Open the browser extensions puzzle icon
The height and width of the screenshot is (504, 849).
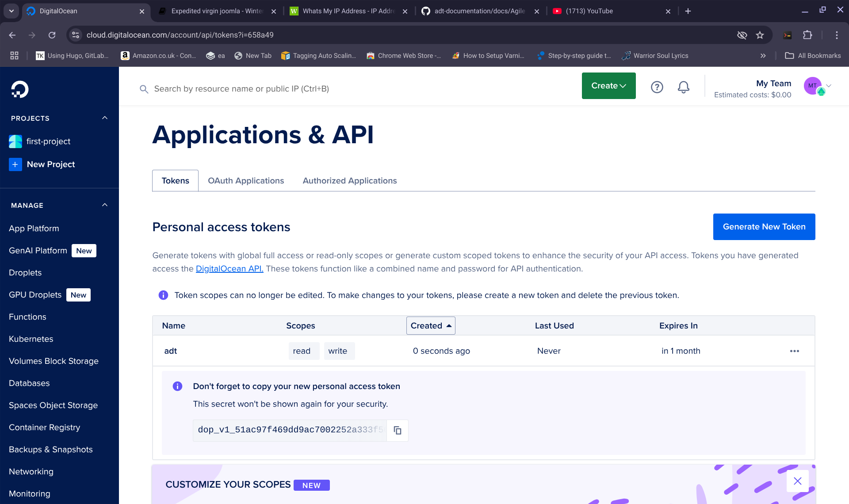pyautogui.click(x=807, y=35)
